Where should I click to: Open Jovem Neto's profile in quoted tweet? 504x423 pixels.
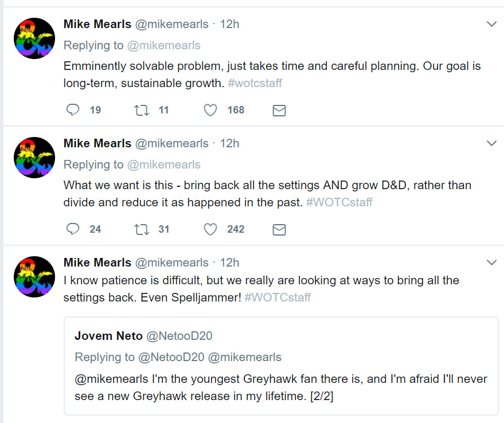coord(108,336)
